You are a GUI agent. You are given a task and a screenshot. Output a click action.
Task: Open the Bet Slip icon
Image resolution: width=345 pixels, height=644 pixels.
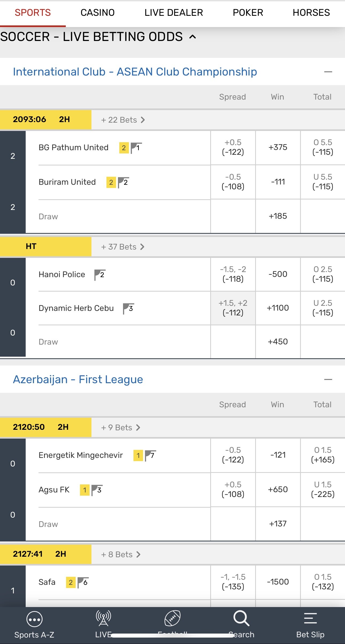tap(310, 618)
